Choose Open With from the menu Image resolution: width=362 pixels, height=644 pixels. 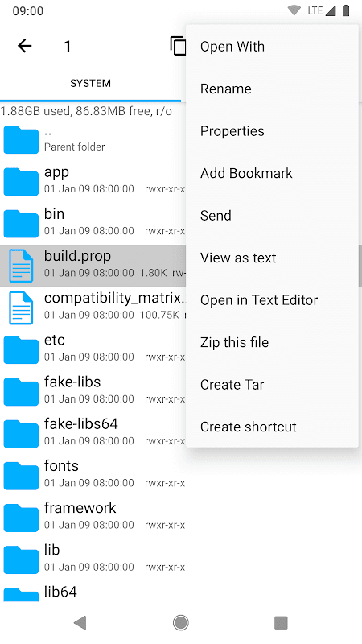[x=272, y=47]
